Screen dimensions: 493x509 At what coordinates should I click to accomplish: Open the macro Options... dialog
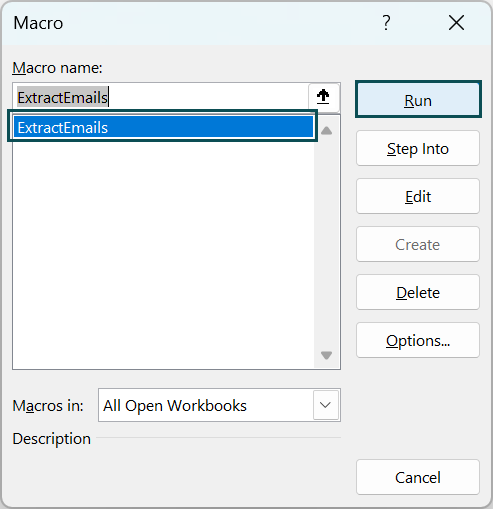(x=418, y=340)
